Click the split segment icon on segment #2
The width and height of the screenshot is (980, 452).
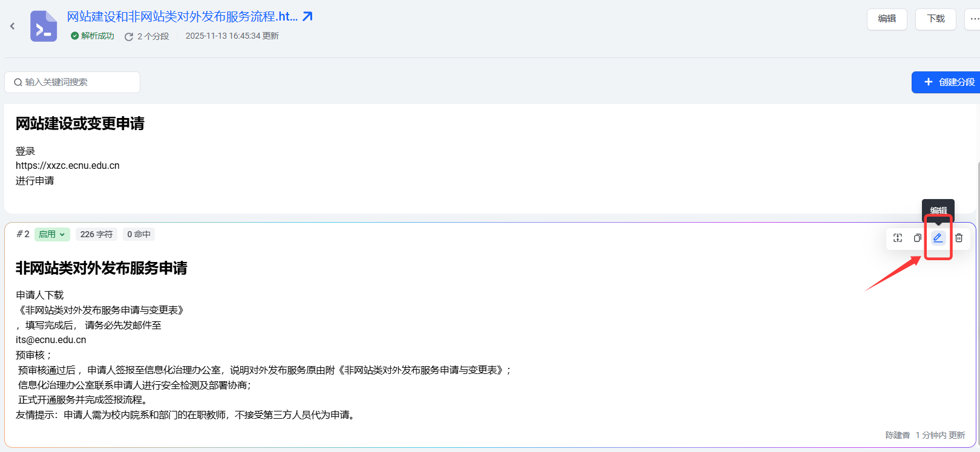898,238
